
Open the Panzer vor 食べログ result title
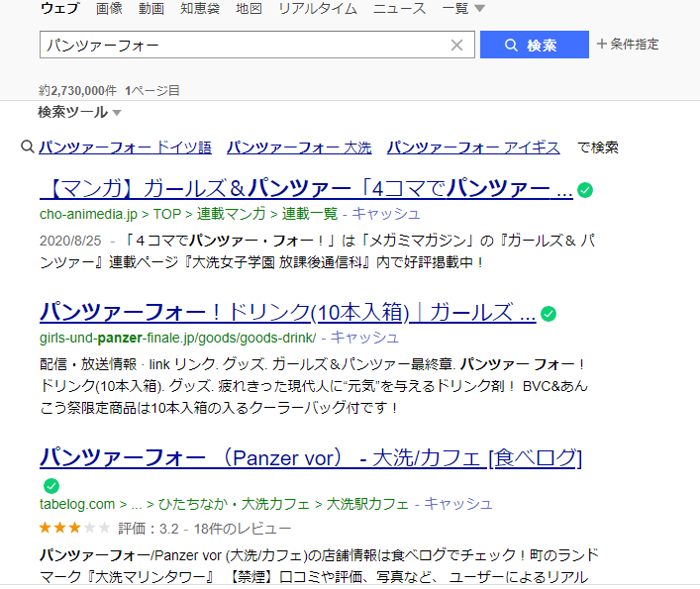pyautogui.click(x=311, y=457)
